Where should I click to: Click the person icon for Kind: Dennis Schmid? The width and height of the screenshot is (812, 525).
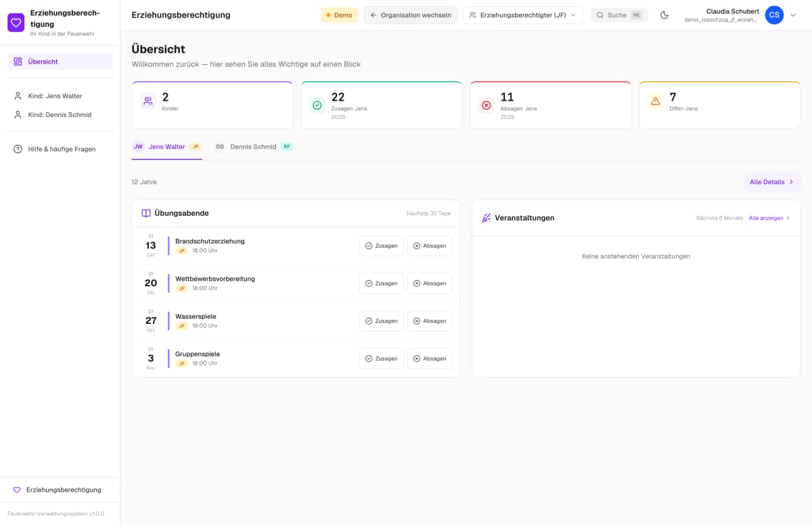tap(18, 115)
